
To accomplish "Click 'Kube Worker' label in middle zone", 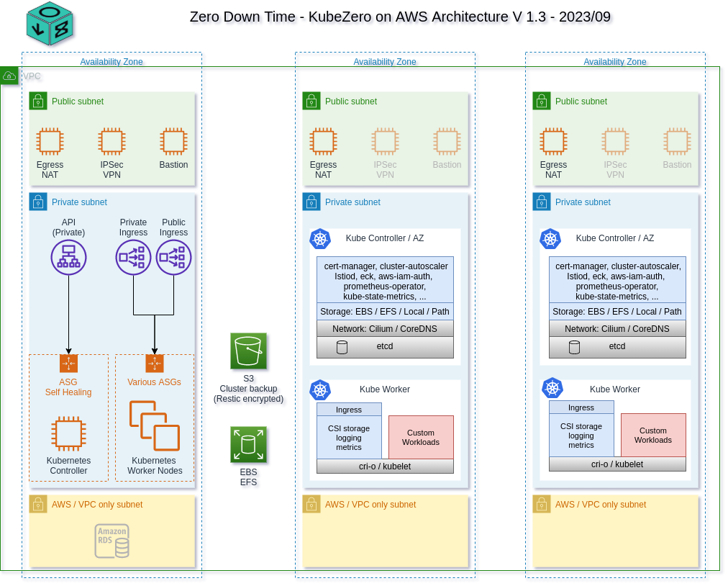I will pyautogui.click(x=385, y=389).
